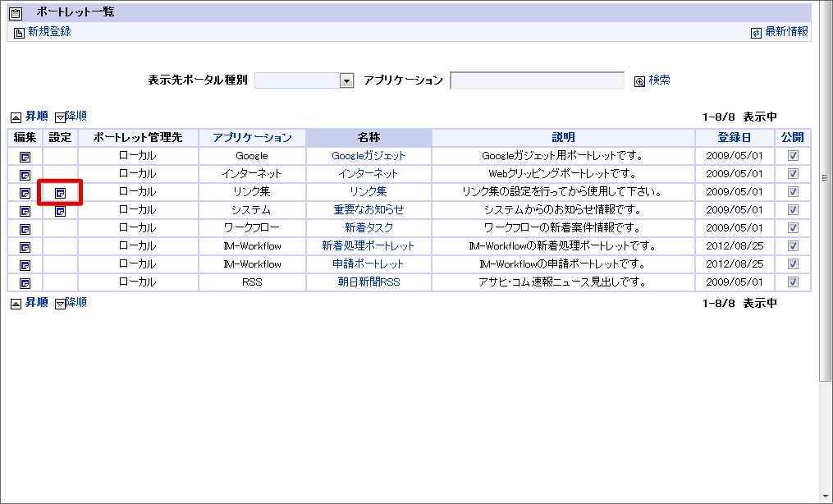Toggle 公開 checkbox for インターネット
The height and width of the screenshot is (504, 833).
(x=793, y=174)
